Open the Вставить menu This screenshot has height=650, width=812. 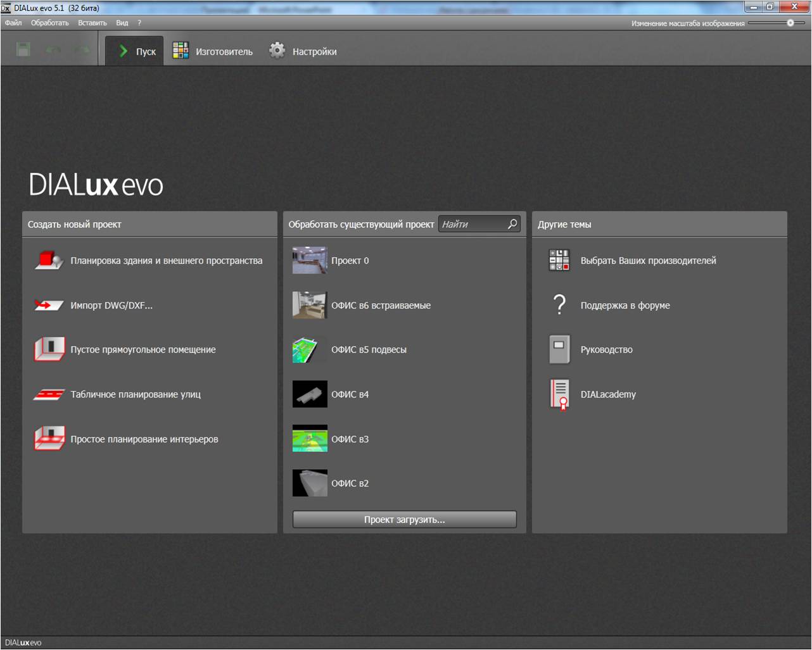click(x=92, y=23)
